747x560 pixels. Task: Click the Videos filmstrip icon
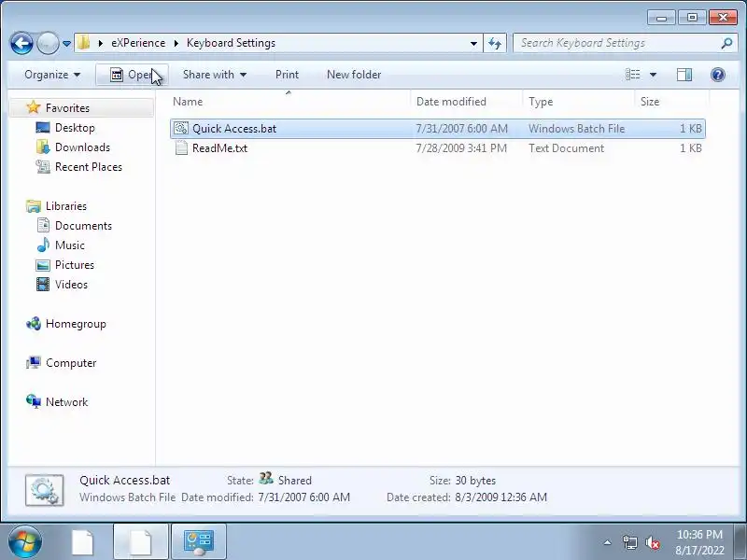click(x=43, y=285)
